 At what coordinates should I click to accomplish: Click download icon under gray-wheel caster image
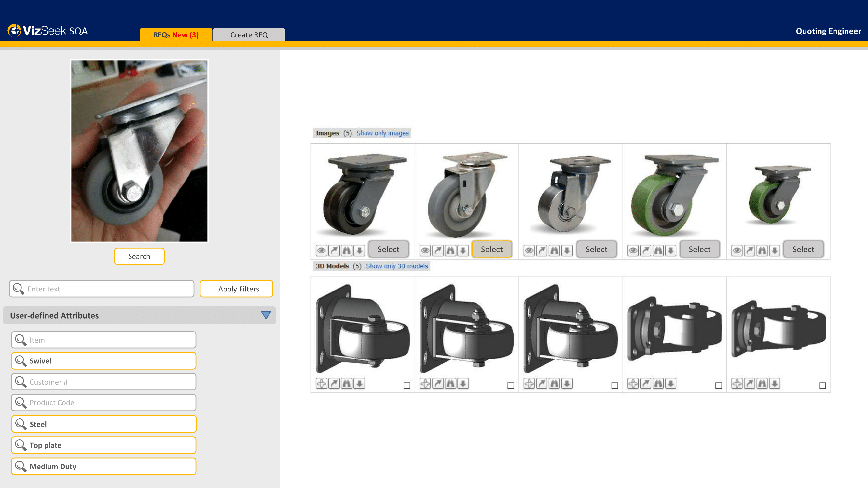tap(463, 250)
